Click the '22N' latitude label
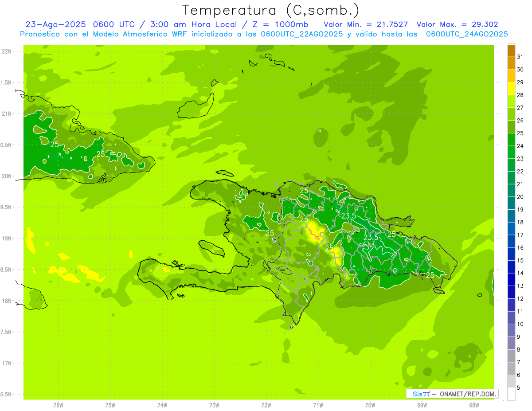The height and width of the screenshot is (411, 532). [6, 51]
